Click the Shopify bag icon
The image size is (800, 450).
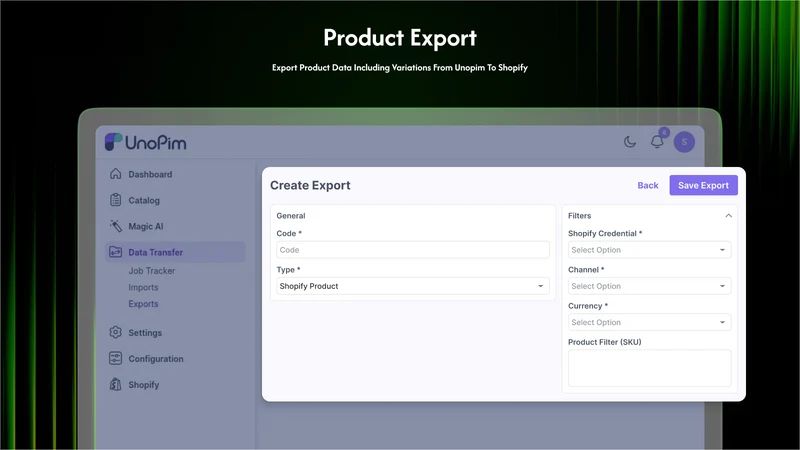click(116, 385)
